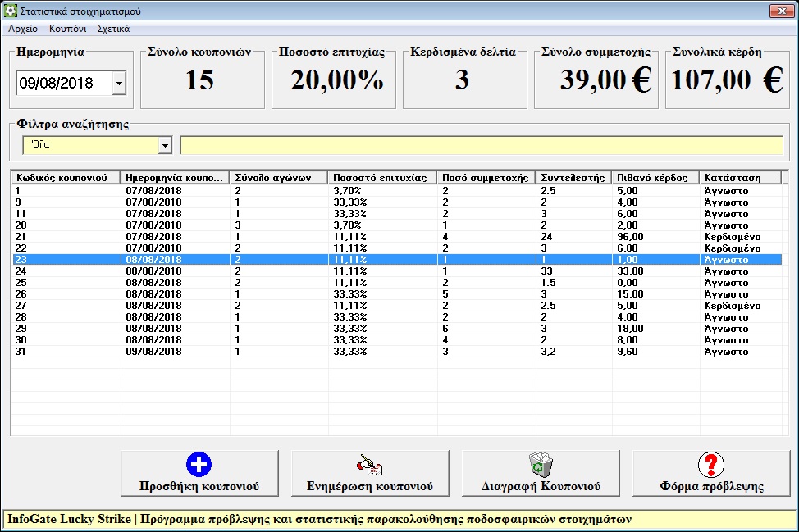Click the soccer ball app icon in title bar

(x=10, y=11)
